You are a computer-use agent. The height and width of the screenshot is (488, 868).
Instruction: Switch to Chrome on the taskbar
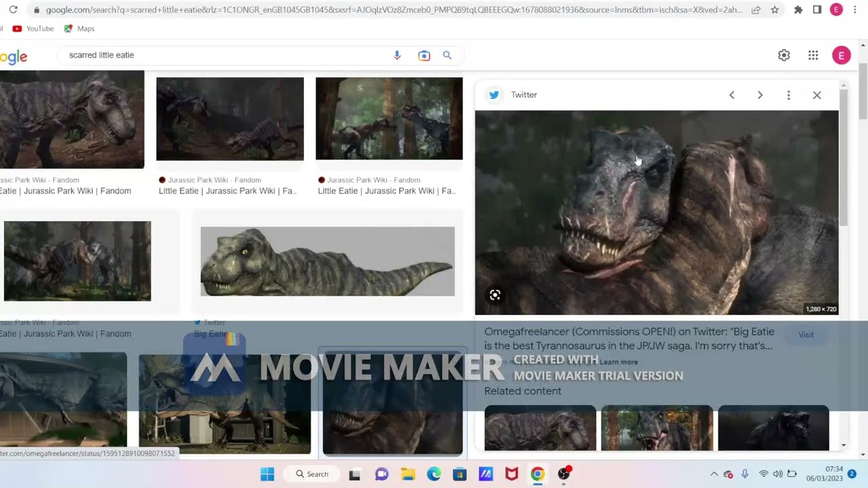point(538,474)
